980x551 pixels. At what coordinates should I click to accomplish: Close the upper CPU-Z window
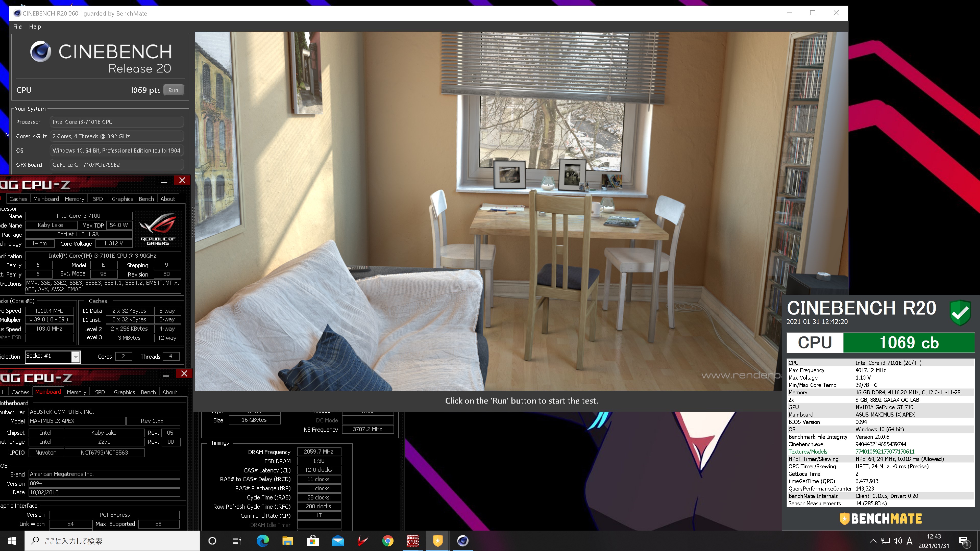(182, 180)
